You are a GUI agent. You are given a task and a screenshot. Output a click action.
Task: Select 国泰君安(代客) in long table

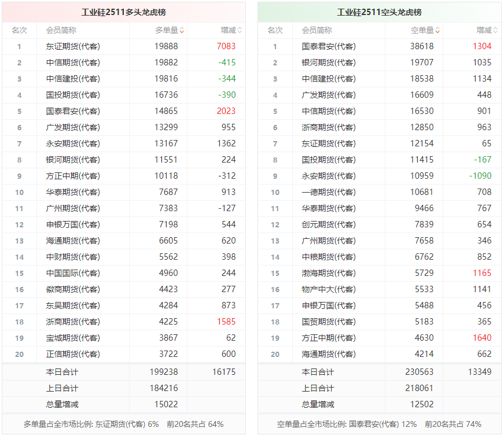[73, 111]
